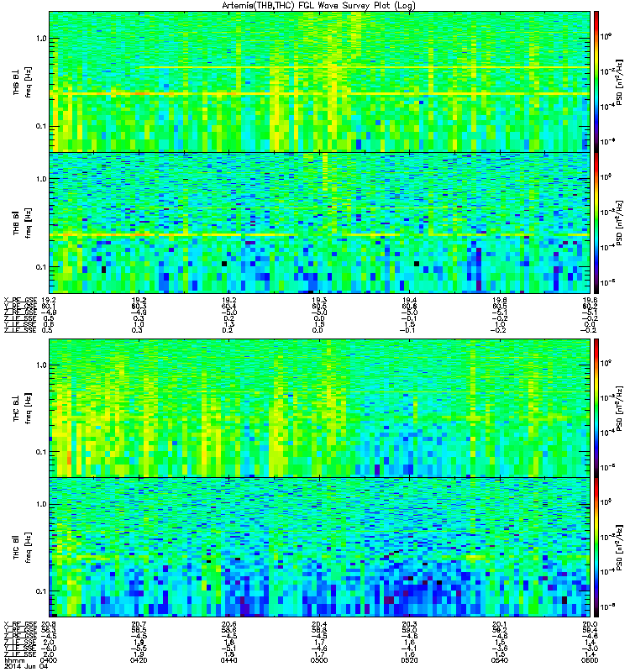630x672 pixels.
Task: Click the 0400 time tick label
Action: pyautogui.click(x=49, y=660)
